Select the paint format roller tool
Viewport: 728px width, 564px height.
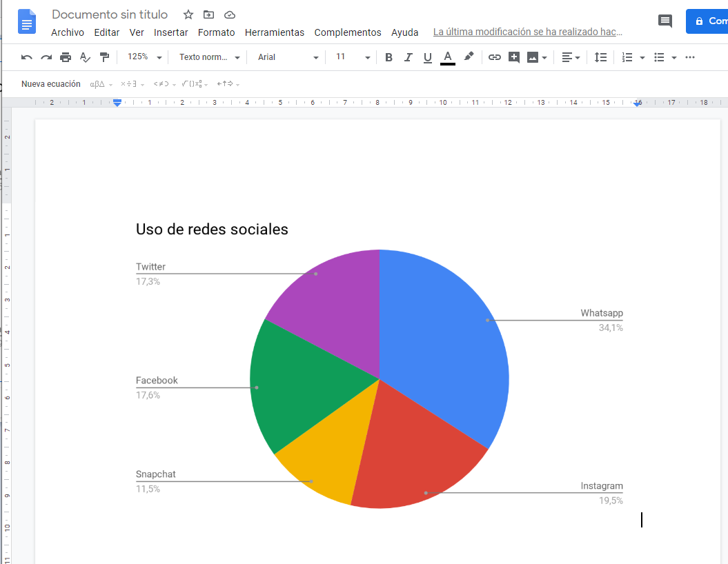click(104, 57)
